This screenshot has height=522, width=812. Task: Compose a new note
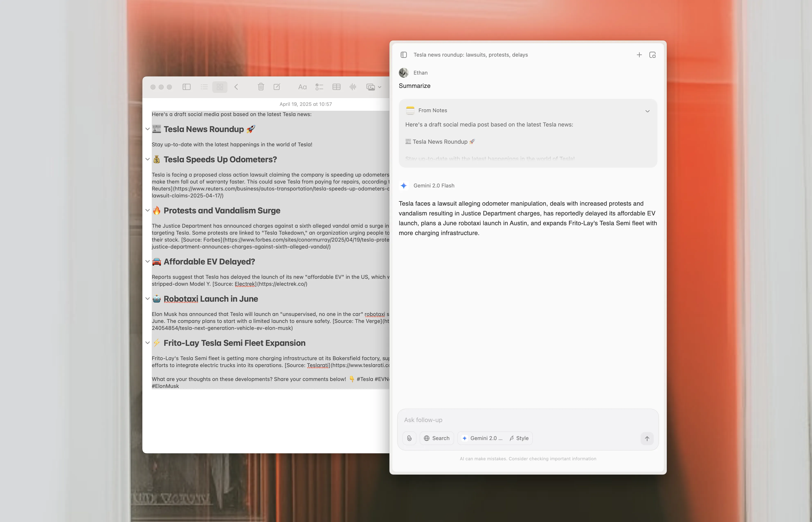pyautogui.click(x=277, y=87)
